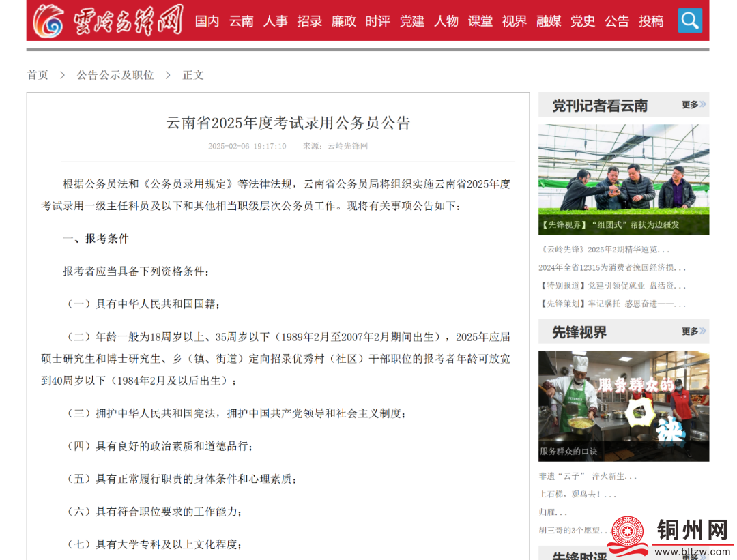
Task: Open the 党建 nav item
Action: click(411, 21)
